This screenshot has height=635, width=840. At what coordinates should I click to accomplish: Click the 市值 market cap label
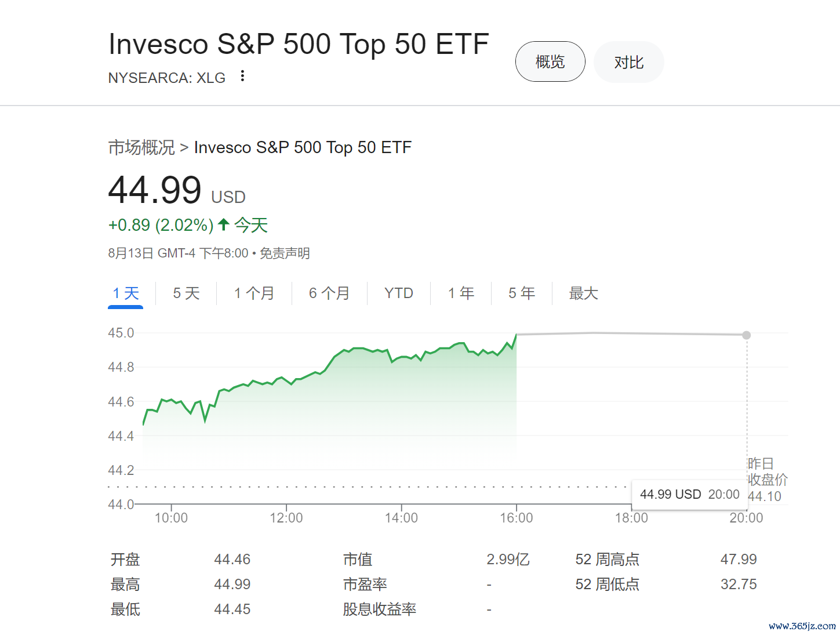tap(358, 560)
